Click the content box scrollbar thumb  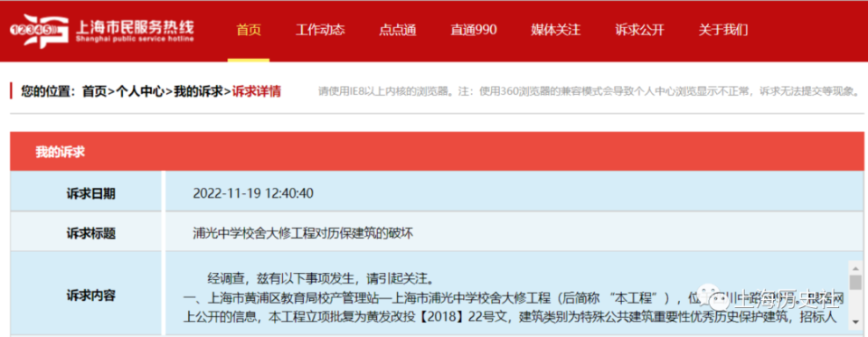click(855, 282)
